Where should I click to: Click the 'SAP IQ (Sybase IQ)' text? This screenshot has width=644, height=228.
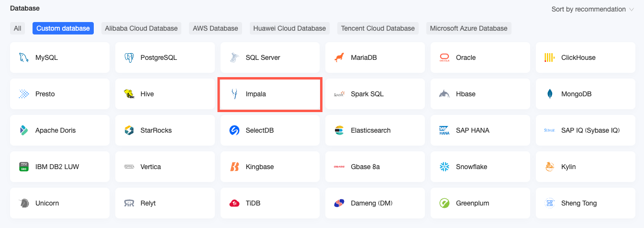pyautogui.click(x=590, y=130)
